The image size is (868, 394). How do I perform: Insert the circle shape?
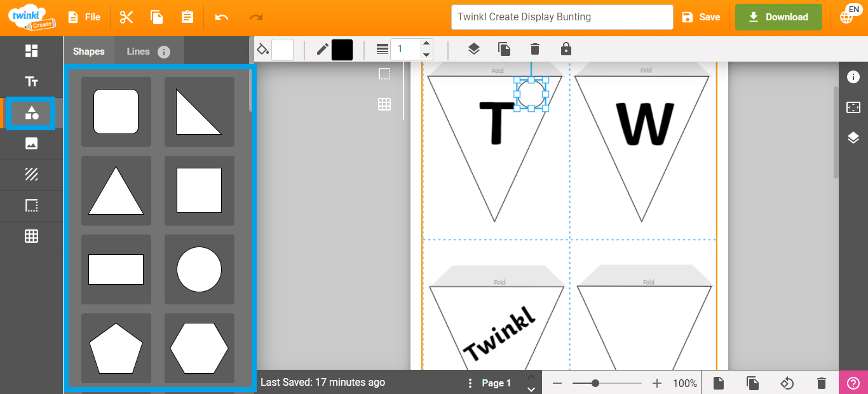[200, 269]
